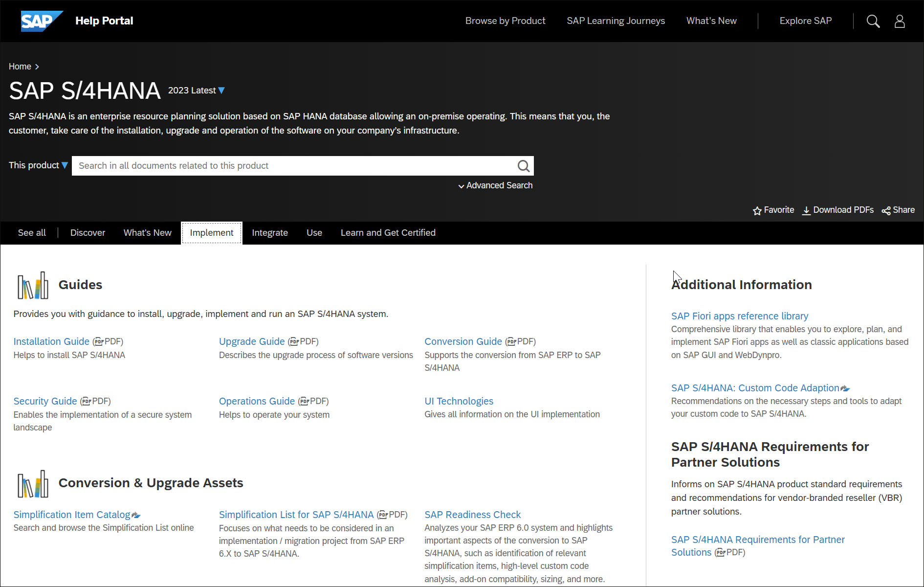The image size is (924, 587).
Task: Open the Security Guide link
Action: click(x=45, y=401)
